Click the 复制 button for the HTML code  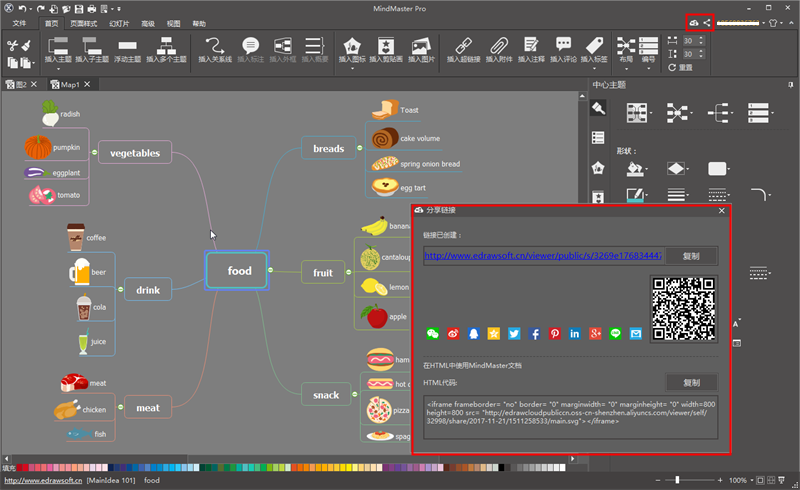tap(691, 382)
